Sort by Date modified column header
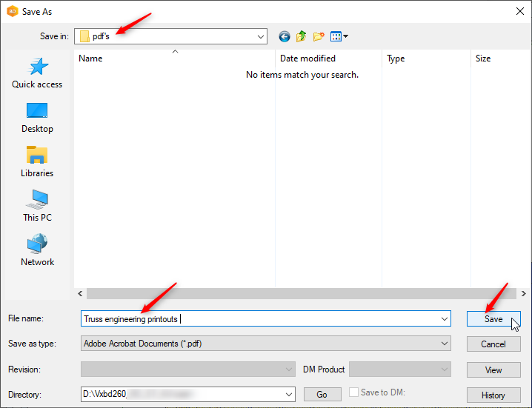The image size is (532, 408). pos(328,58)
